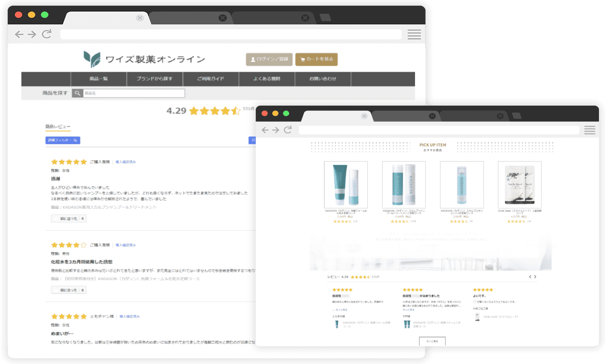Open hamburger menu in the front browser window
The height and width of the screenshot is (364, 605).
[589, 130]
